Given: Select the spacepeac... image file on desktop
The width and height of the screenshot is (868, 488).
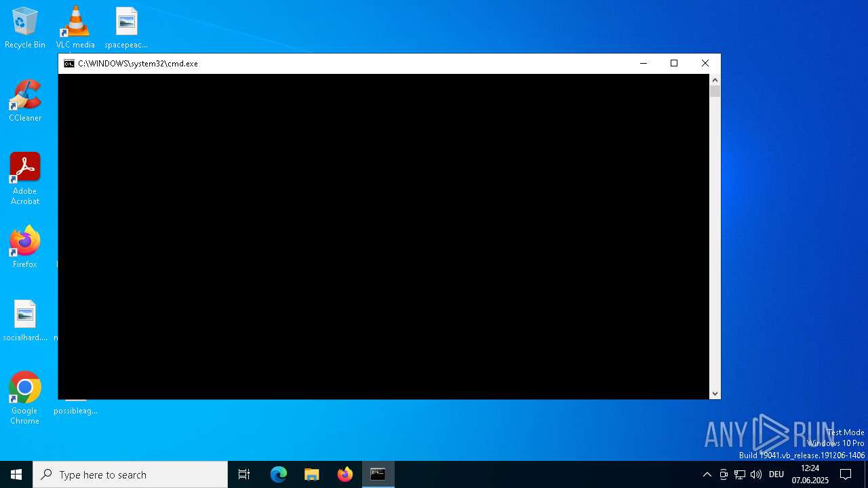Looking at the screenshot, I should coord(126,28).
